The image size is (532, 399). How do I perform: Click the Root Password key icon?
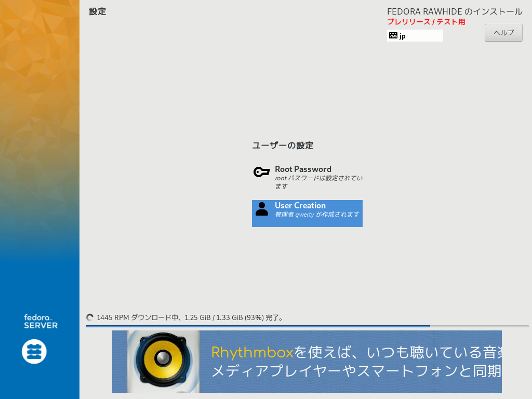click(262, 172)
